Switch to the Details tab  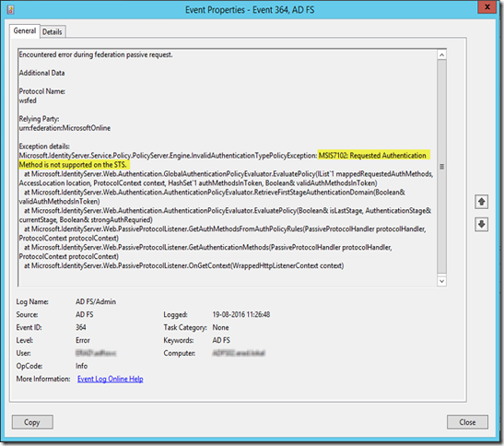[53, 32]
